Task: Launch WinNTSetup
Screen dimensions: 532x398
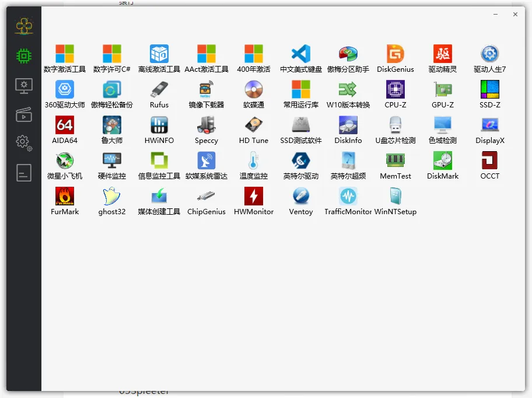Action: tap(395, 196)
